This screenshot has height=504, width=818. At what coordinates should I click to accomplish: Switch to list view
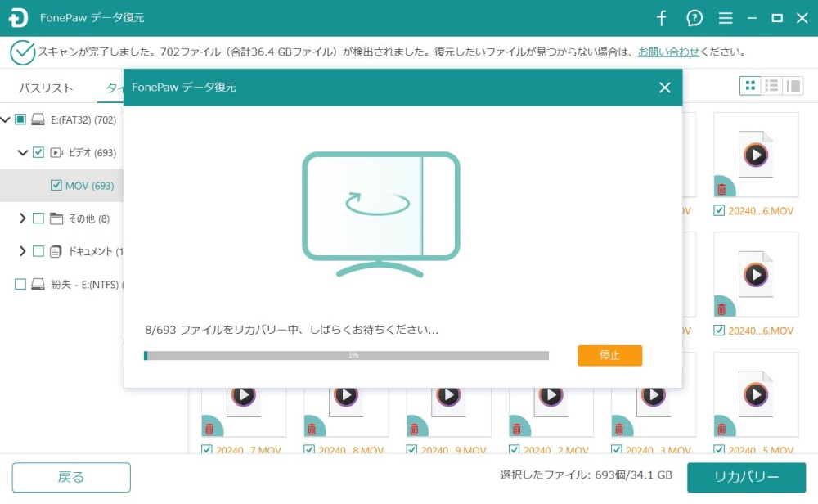click(x=771, y=86)
